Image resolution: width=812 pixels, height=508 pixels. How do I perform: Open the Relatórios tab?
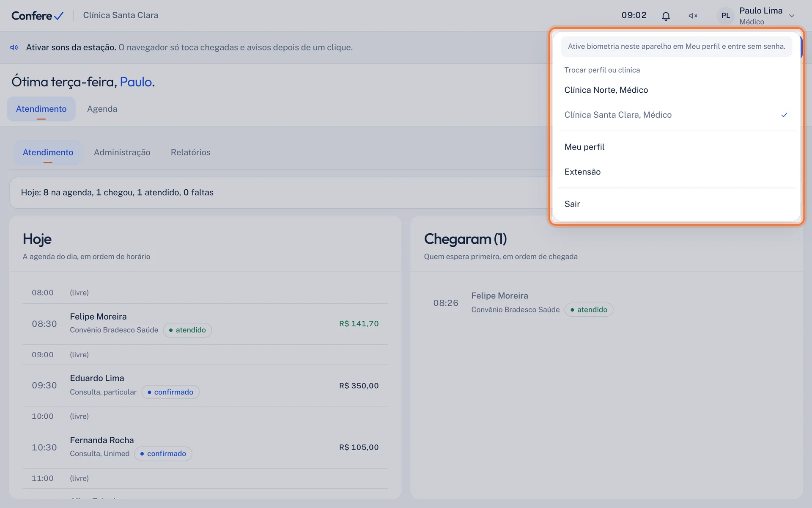[190, 152]
